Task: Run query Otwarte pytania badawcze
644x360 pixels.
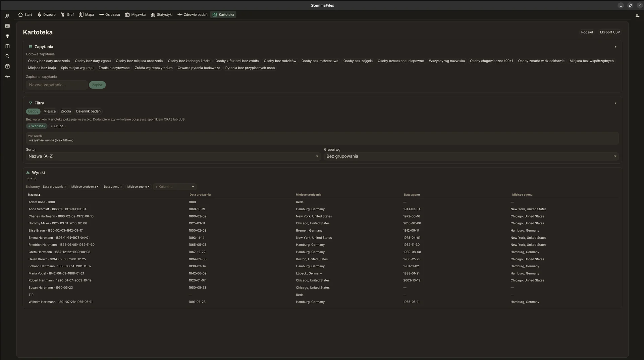Action: coord(199,68)
